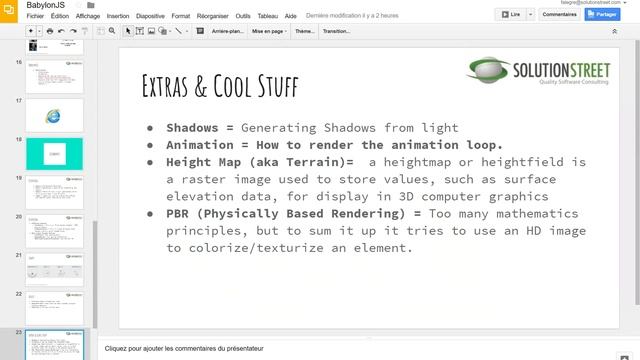Viewport: 640px width, 360px height.
Task: Click the paint format roller icon
Action: [85, 31]
